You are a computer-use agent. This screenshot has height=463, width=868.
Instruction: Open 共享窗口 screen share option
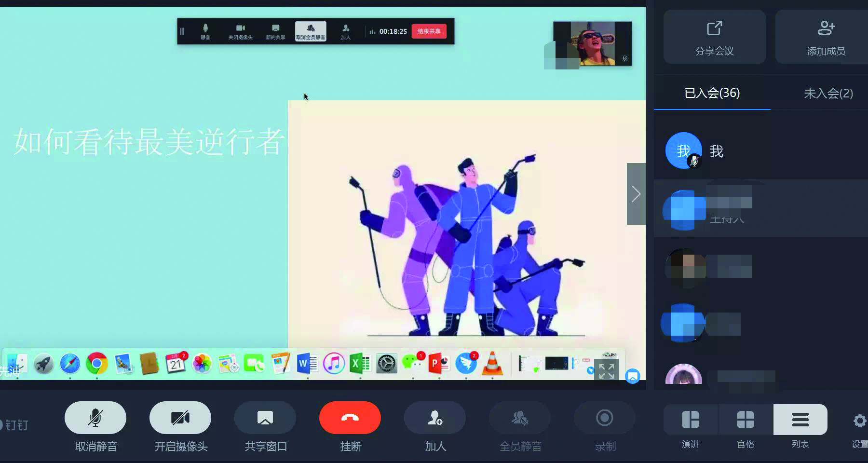click(x=265, y=418)
